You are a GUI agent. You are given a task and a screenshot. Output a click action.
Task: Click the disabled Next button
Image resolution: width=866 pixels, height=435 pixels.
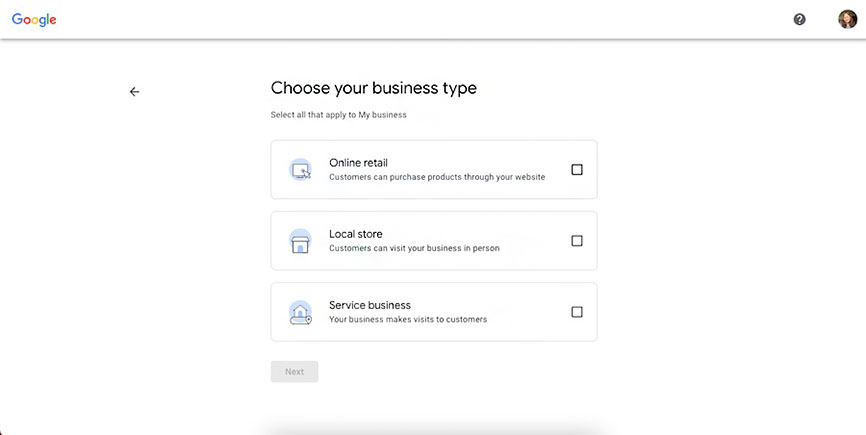tap(294, 372)
